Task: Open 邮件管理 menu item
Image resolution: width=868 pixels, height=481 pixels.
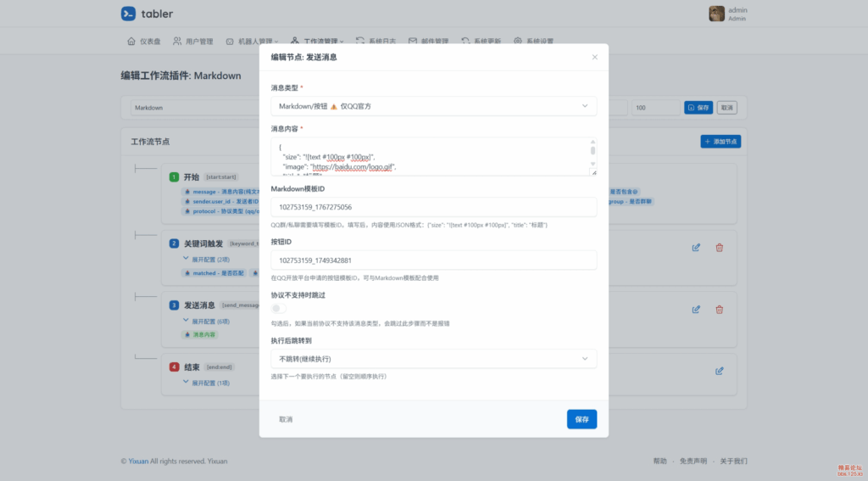Action: tap(428, 41)
